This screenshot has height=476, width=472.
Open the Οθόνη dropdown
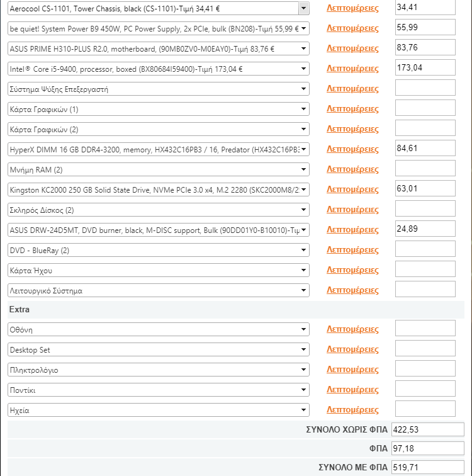point(159,329)
